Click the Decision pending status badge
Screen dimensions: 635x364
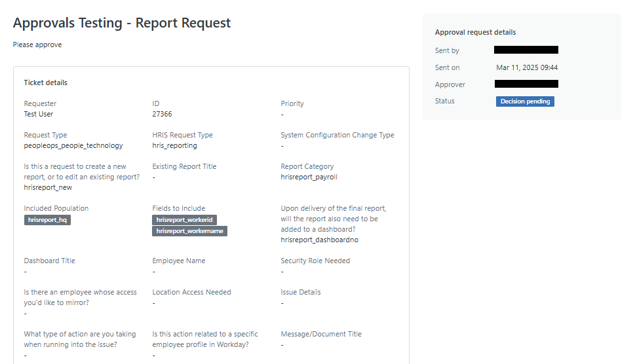click(x=525, y=101)
